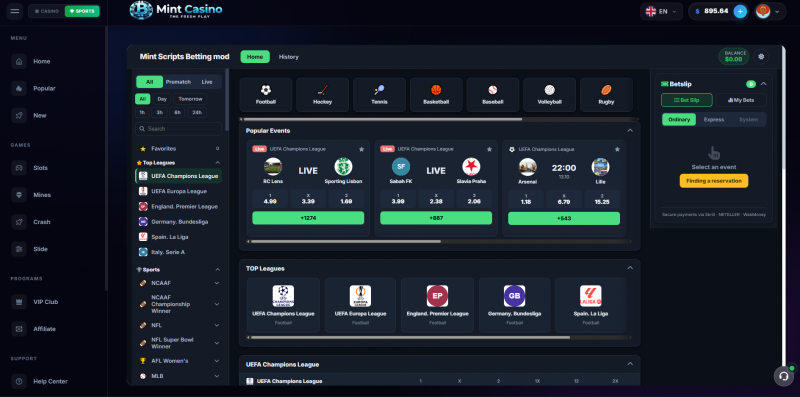
Task: Select the Prematch filter tab
Action: coord(178,82)
